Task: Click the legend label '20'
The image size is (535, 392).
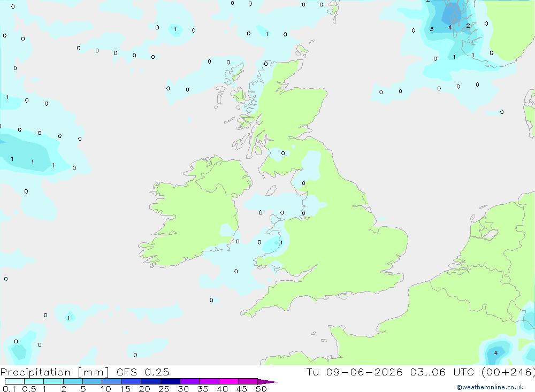Action: pyautogui.click(x=144, y=389)
